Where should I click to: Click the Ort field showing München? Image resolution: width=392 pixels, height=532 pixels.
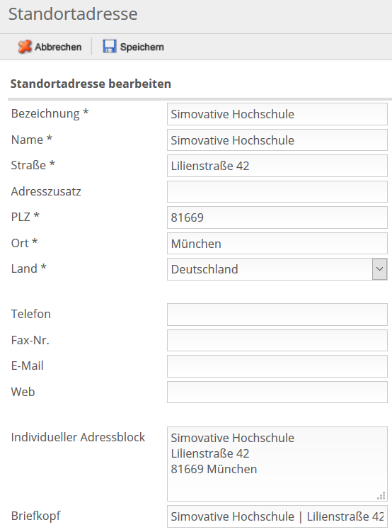pyautogui.click(x=277, y=243)
